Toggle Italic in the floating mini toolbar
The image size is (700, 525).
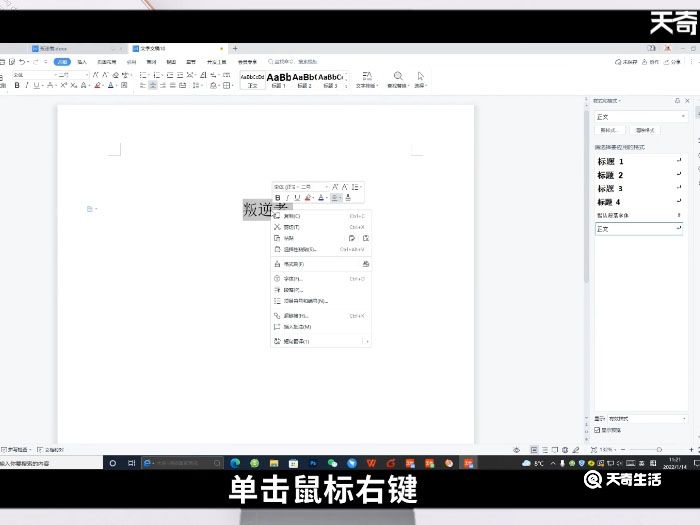pyautogui.click(x=288, y=198)
